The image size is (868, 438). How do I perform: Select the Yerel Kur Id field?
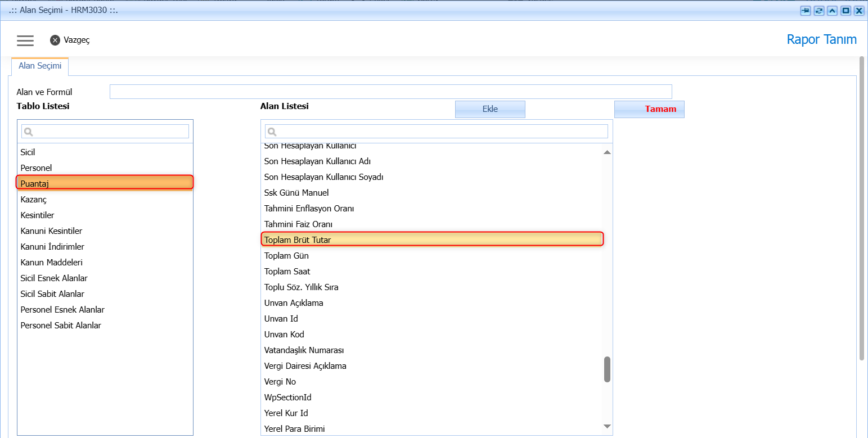coord(432,413)
